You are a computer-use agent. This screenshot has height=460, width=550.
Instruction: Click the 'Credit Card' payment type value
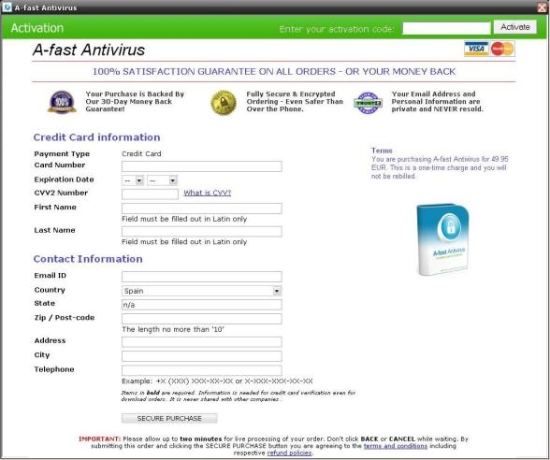141,154
